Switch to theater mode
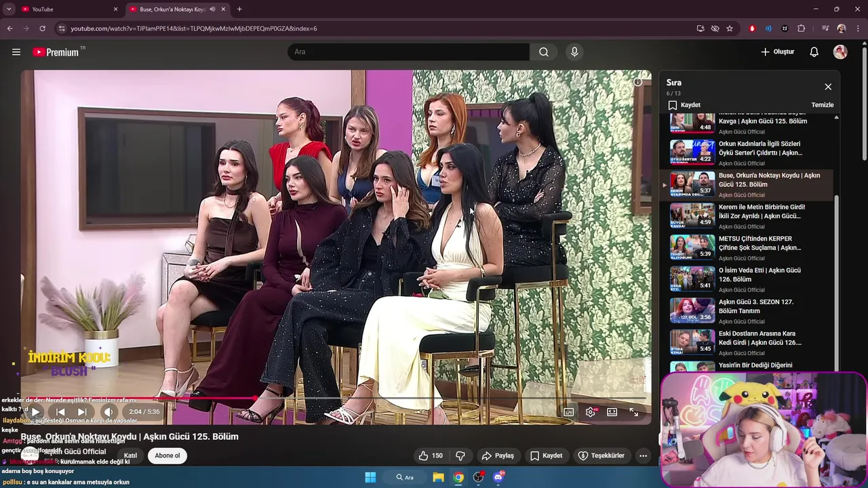The height and width of the screenshot is (488, 868). tap(612, 411)
